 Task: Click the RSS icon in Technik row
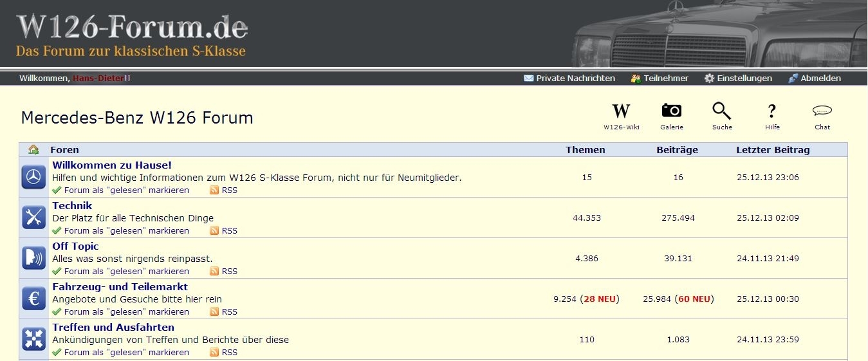[214, 230]
